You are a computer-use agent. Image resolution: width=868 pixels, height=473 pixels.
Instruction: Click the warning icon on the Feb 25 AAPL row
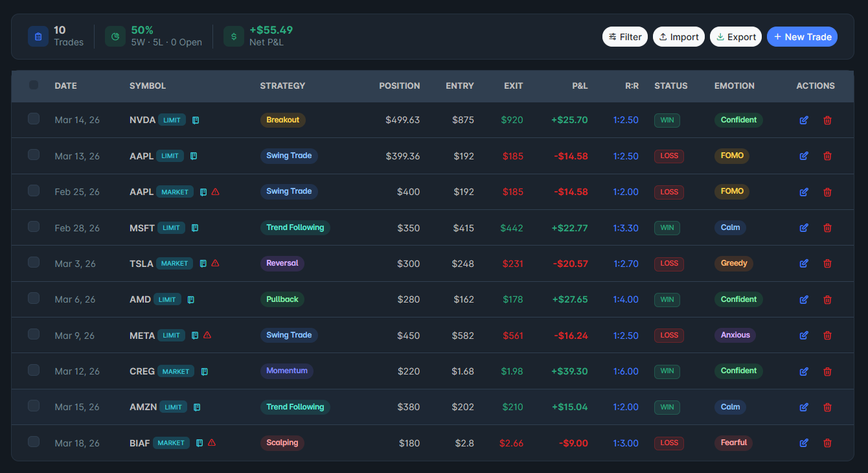216,192
